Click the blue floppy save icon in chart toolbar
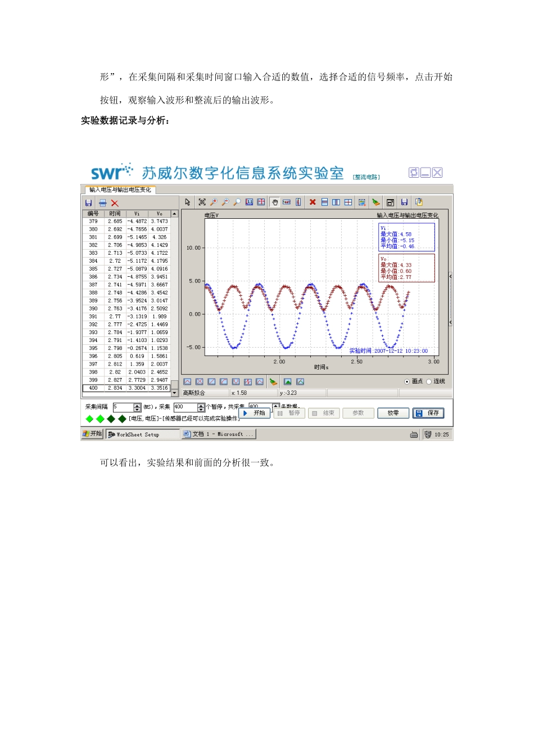Image resolution: width=534 pixels, height=756 pixels. [x=404, y=202]
